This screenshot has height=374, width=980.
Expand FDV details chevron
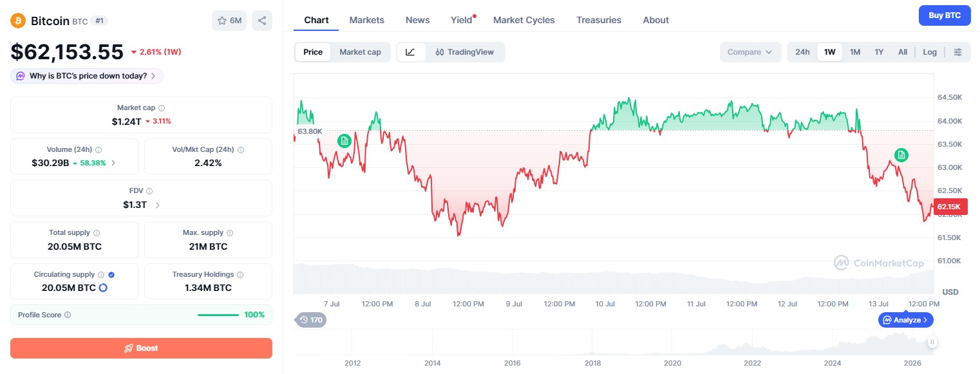pos(158,205)
